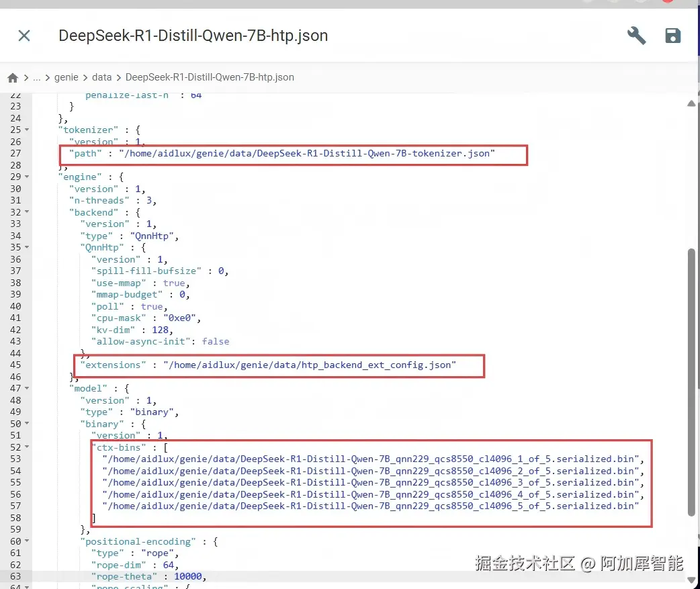Close the JSON file editor
This screenshot has height=589, width=700.
pos(24,36)
